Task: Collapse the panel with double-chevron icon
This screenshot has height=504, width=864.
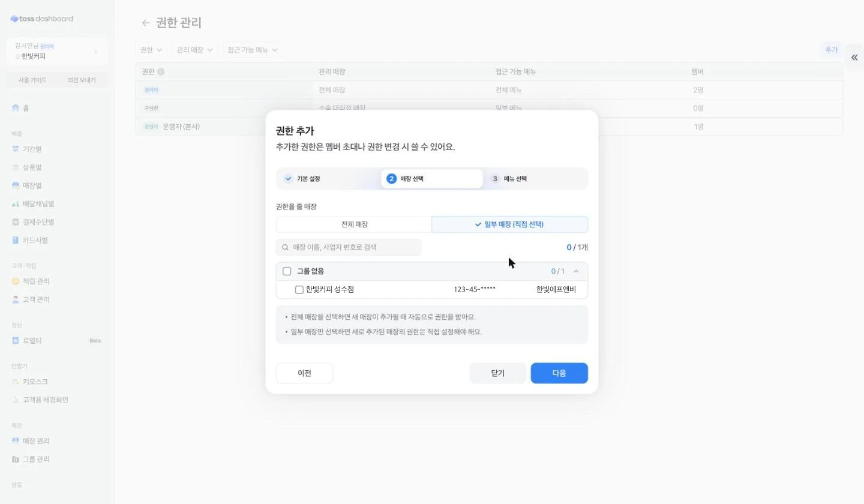Action: (854, 58)
